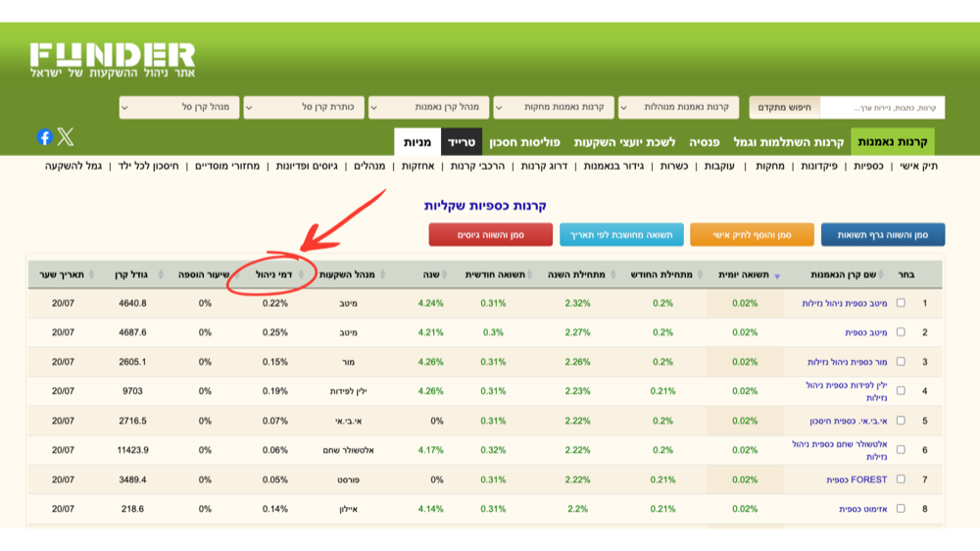Select the checkbox for מור כספית row
The image size is (980, 551).
coord(901,362)
